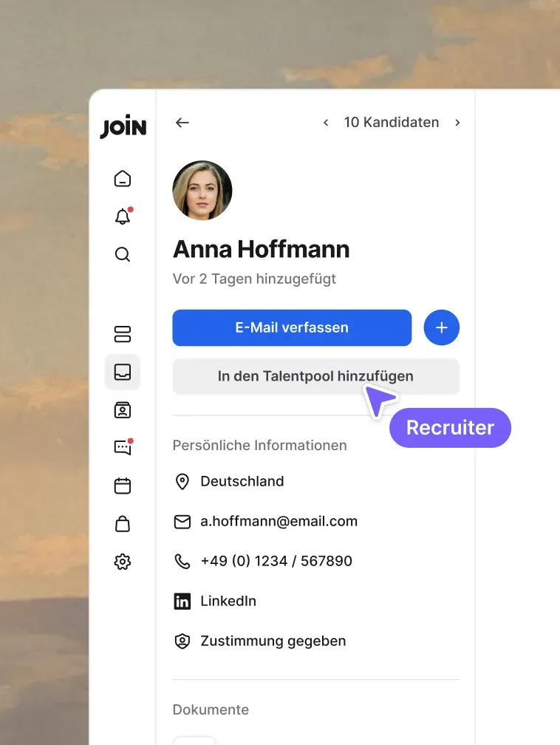Open the inbox tray icon in sidebar
This screenshot has width=560, height=745.
(x=123, y=372)
